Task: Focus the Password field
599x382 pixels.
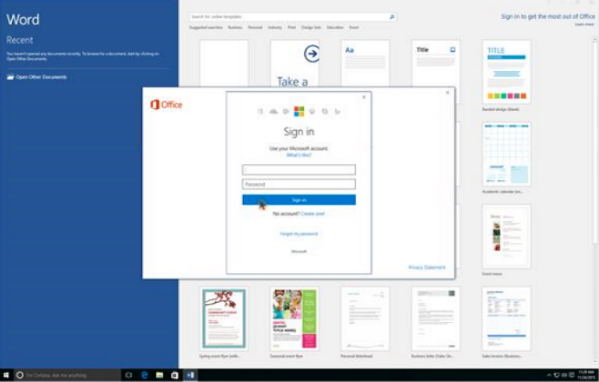Action: pos(299,184)
